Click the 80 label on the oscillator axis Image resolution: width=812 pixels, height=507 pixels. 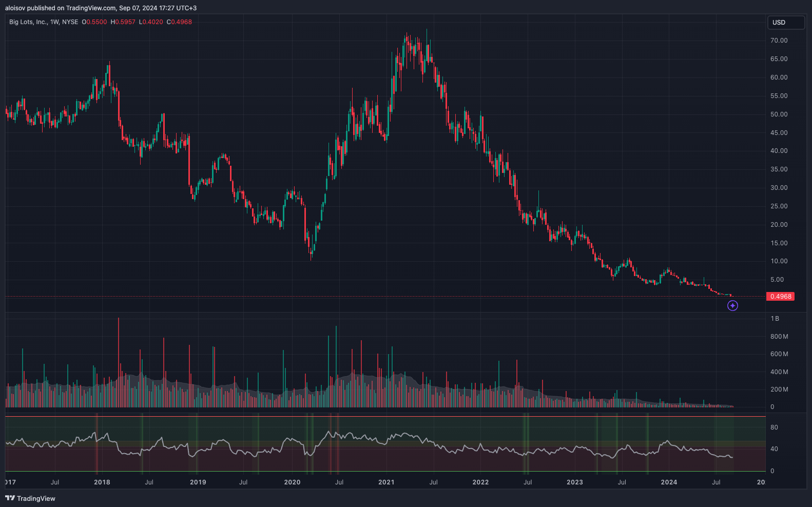pyautogui.click(x=774, y=427)
